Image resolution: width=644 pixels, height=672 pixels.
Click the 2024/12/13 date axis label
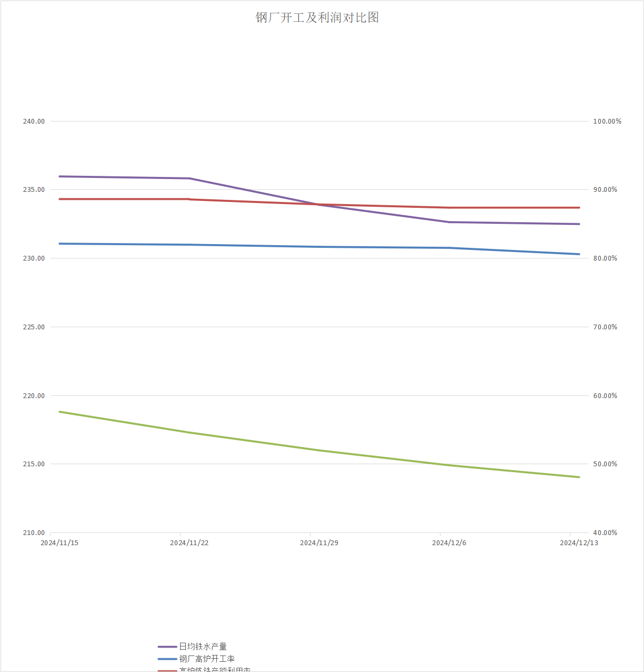[579, 543]
